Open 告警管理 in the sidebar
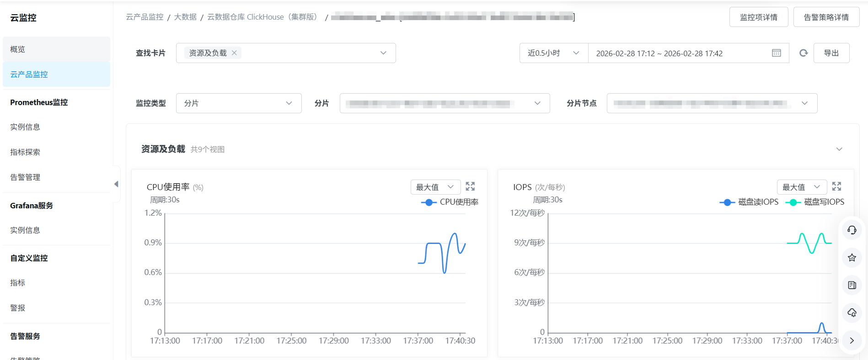 [25, 177]
